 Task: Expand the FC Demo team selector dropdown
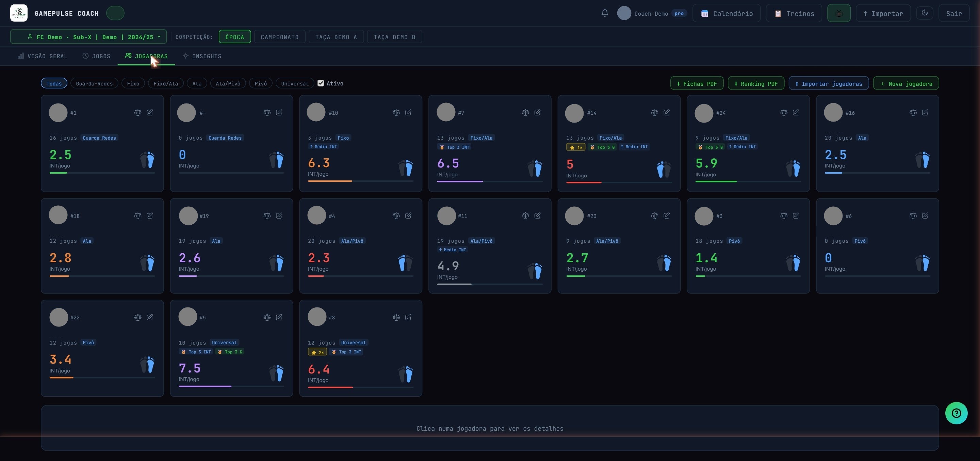point(88,36)
